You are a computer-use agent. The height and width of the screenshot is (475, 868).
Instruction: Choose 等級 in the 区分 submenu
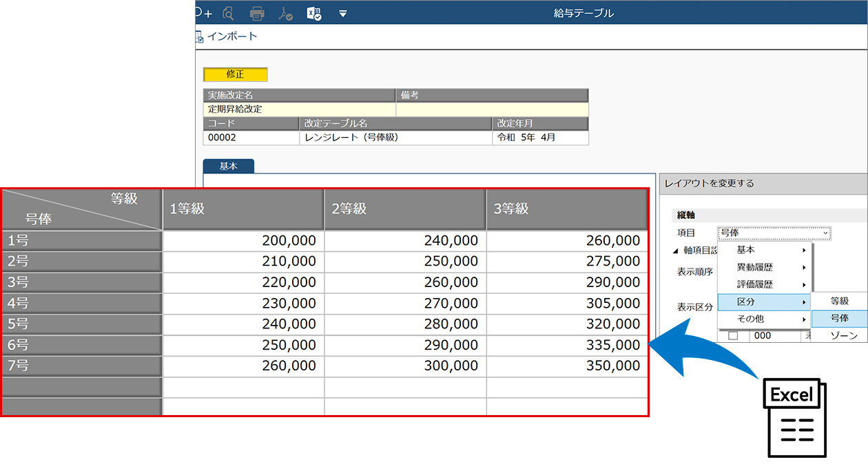[x=840, y=301]
